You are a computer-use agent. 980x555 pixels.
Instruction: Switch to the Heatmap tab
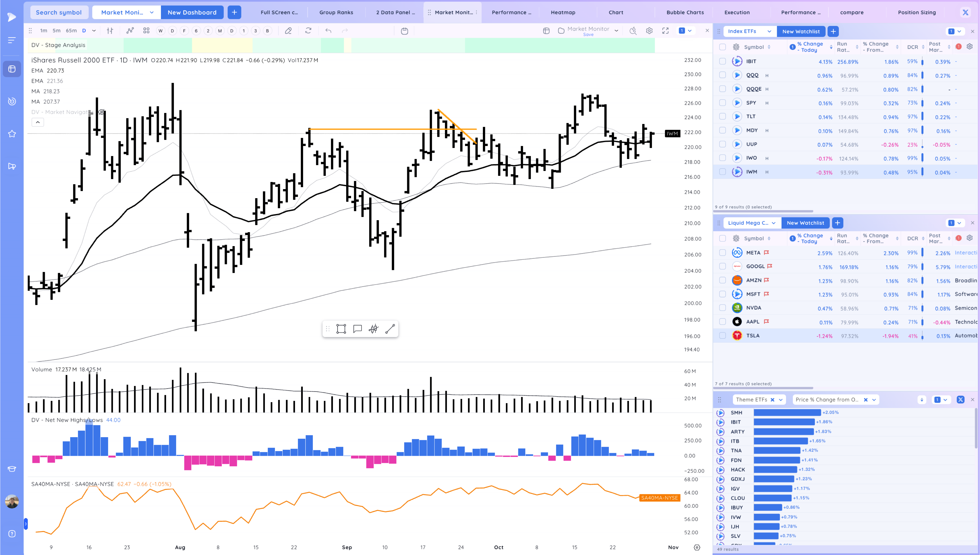(x=563, y=12)
